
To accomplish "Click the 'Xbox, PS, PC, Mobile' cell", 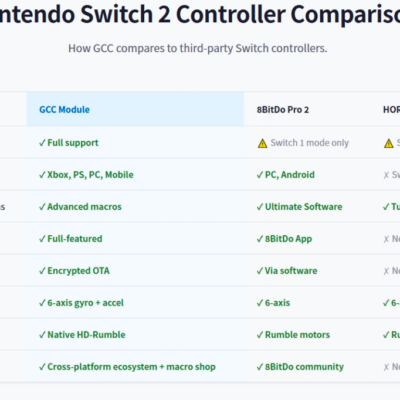I will click(135, 174).
